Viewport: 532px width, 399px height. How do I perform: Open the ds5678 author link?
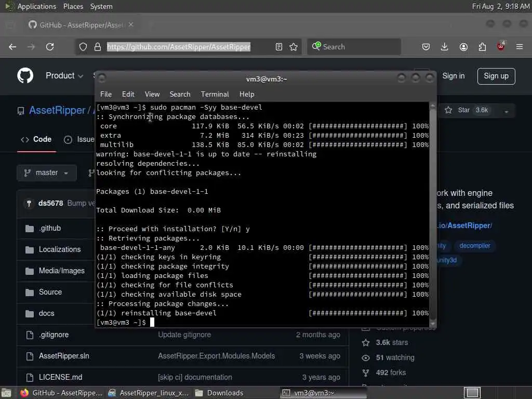[50, 203]
